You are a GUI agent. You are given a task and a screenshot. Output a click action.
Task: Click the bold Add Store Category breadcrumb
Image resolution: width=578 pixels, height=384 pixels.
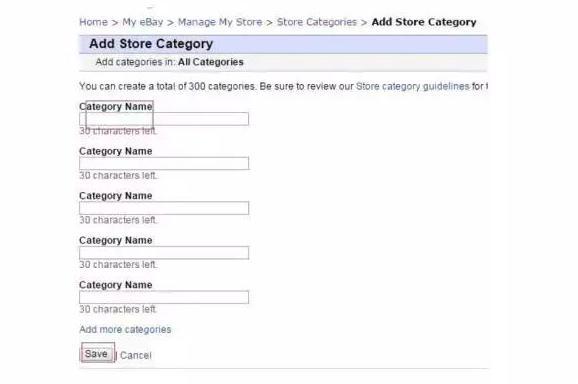click(x=424, y=22)
